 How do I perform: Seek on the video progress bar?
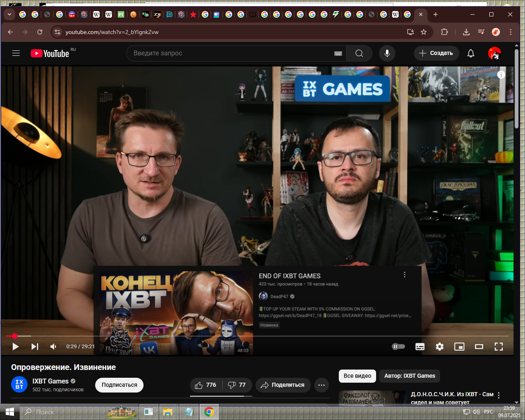point(257,336)
